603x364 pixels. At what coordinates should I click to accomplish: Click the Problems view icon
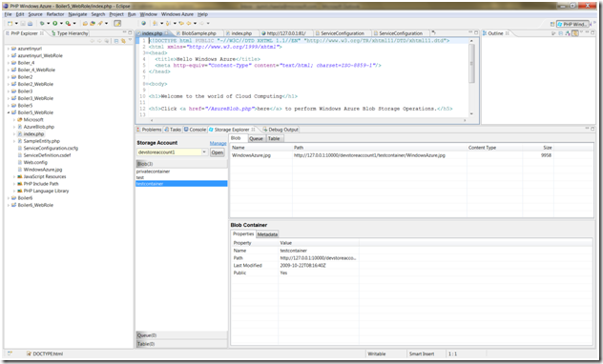139,130
